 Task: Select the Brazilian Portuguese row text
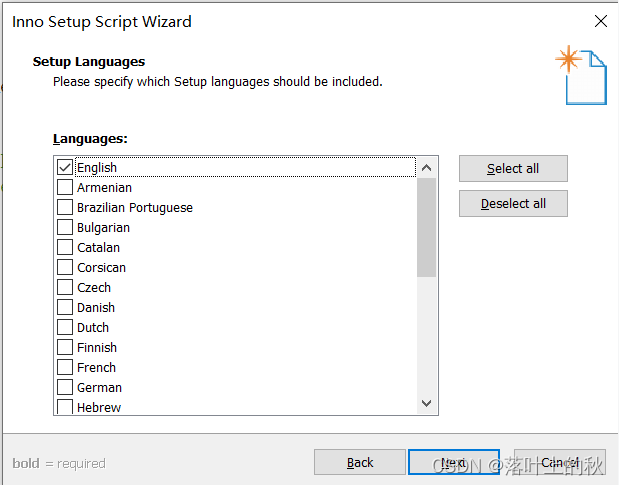(135, 208)
